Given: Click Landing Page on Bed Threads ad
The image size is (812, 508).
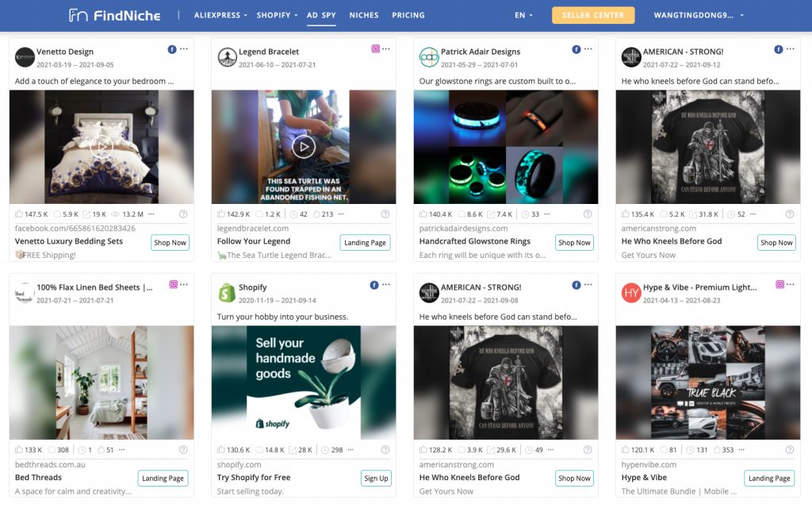Looking at the screenshot, I should click(163, 479).
